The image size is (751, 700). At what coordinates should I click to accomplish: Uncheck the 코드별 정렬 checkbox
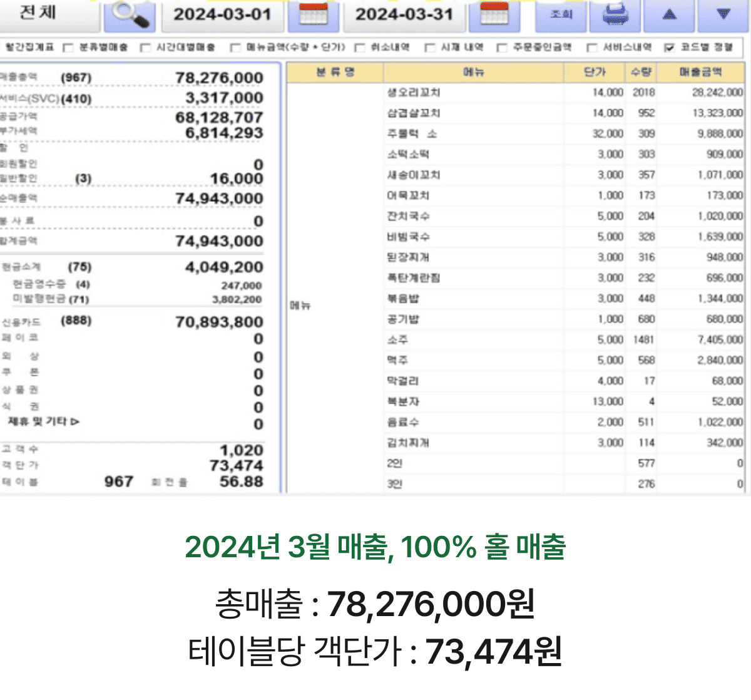(x=670, y=48)
